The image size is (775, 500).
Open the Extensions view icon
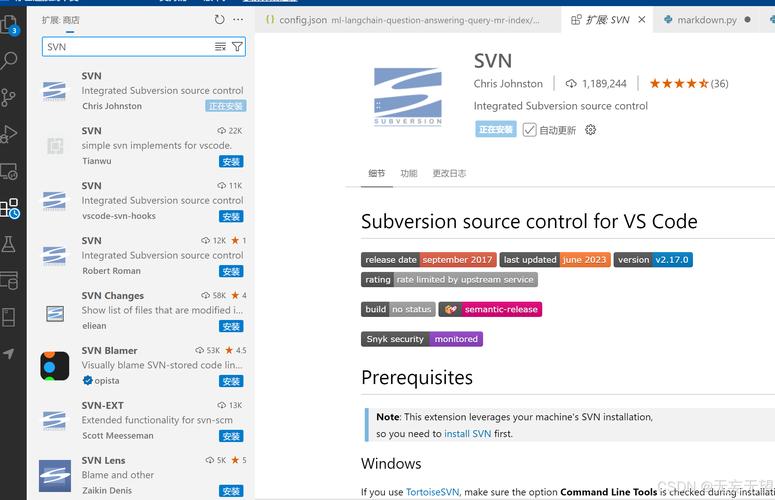(x=9, y=208)
